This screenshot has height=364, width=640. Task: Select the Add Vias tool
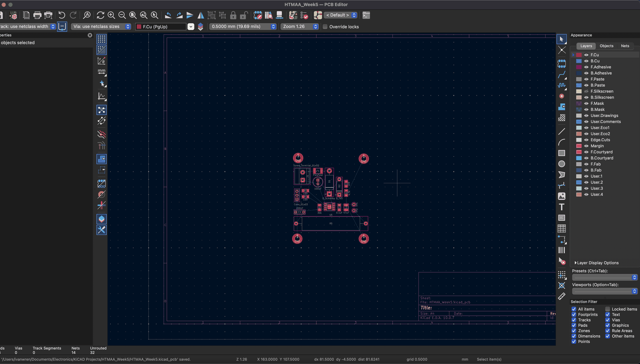[562, 96]
